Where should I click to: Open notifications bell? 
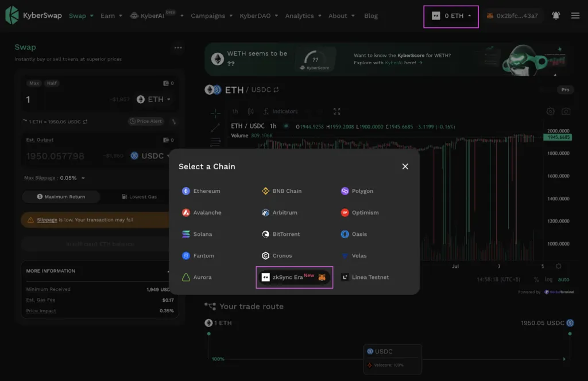tap(556, 15)
